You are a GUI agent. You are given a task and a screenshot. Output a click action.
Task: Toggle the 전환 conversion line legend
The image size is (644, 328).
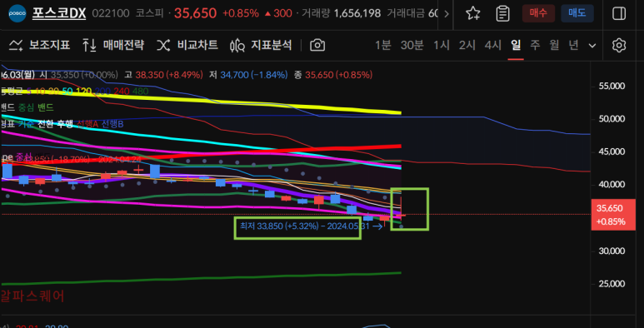click(45, 124)
